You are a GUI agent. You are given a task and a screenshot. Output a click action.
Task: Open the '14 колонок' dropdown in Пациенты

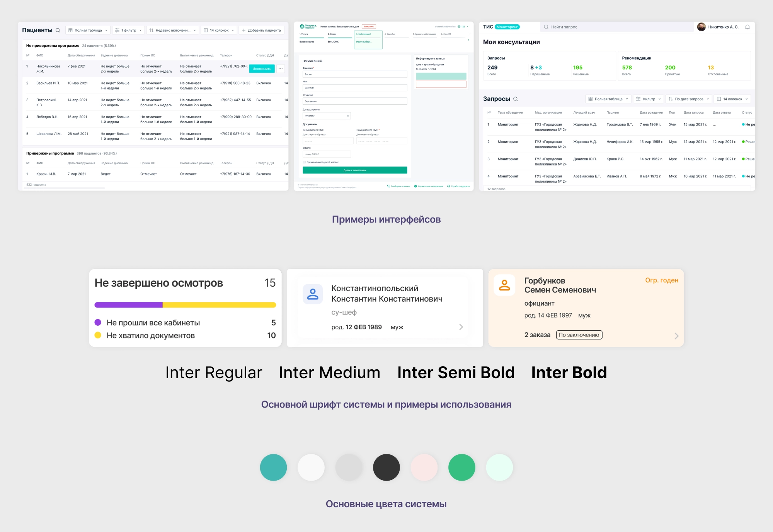[x=219, y=30]
